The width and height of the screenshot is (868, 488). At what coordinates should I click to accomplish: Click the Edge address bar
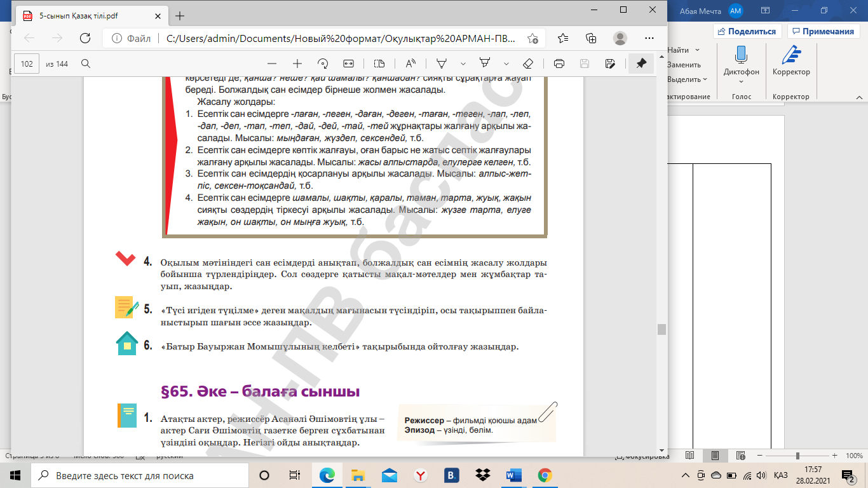(323, 38)
